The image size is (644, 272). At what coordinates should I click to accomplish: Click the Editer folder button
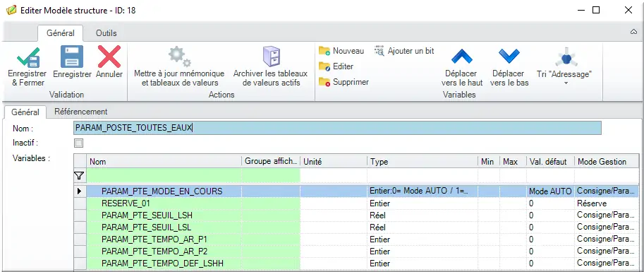coord(336,66)
